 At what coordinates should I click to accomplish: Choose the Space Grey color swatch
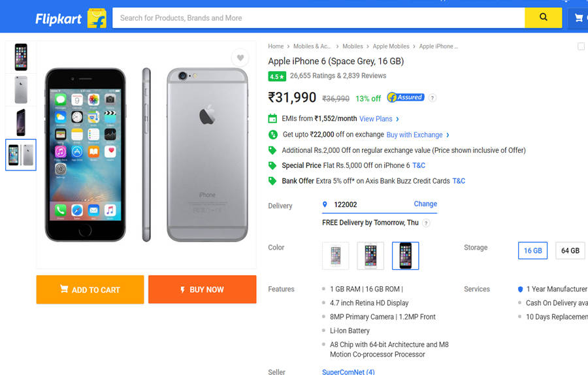[405, 255]
